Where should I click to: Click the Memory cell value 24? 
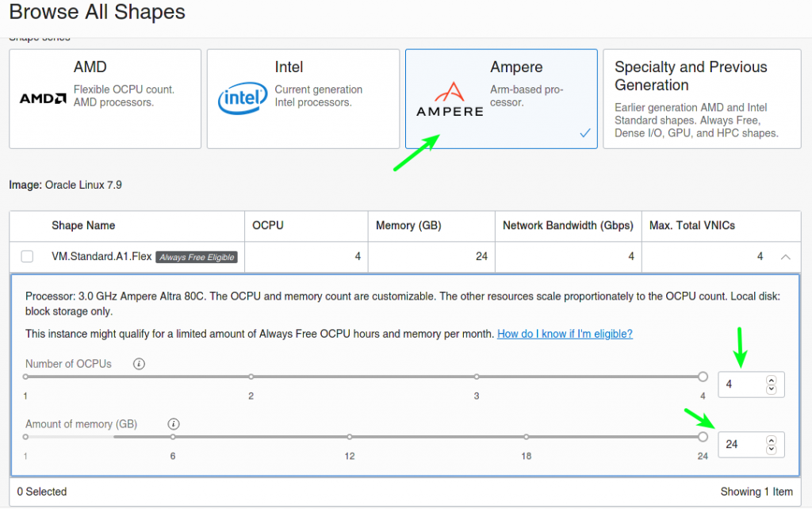[481, 256]
